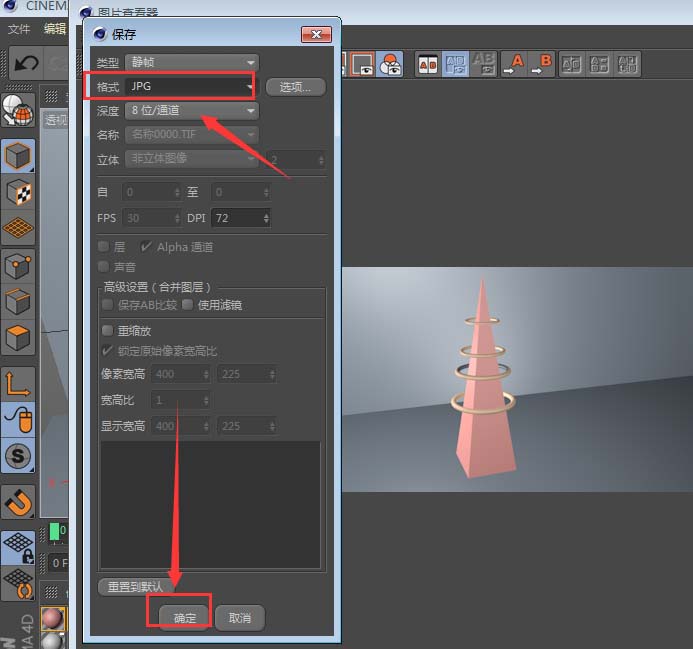The image size is (693, 649).
Task: Click the second embossed AB icon after Set B
Action: 599,65
